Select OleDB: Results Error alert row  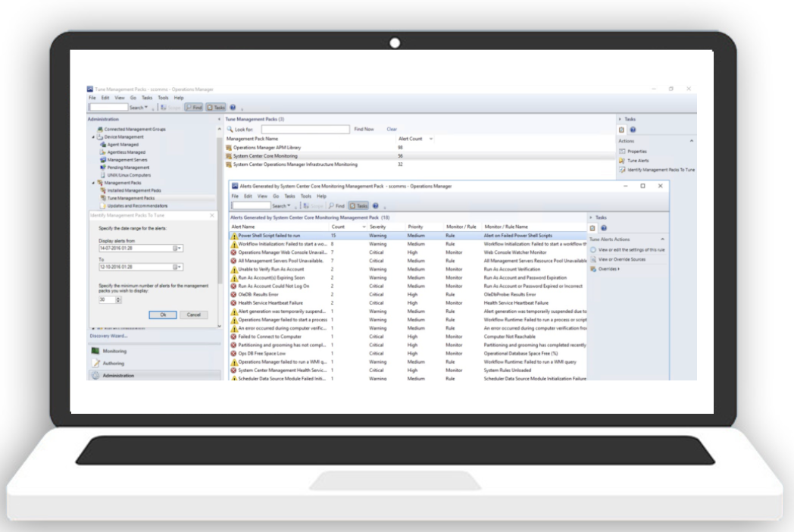point(408,294)
